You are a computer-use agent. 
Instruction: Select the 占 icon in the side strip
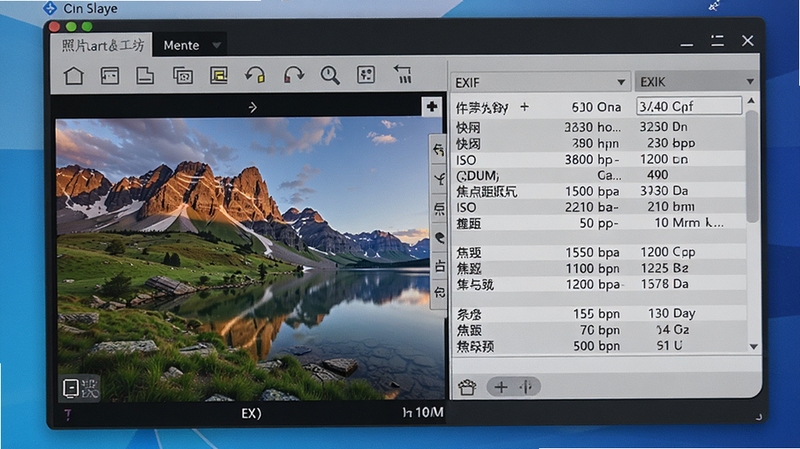click(x=439, y=266)
